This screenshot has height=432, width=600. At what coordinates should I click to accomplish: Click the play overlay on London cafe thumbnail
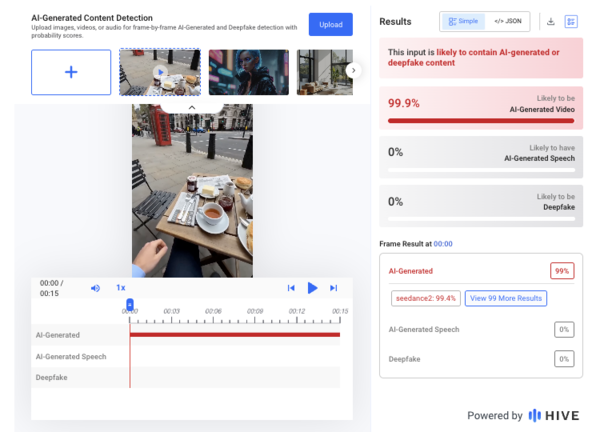160,72
